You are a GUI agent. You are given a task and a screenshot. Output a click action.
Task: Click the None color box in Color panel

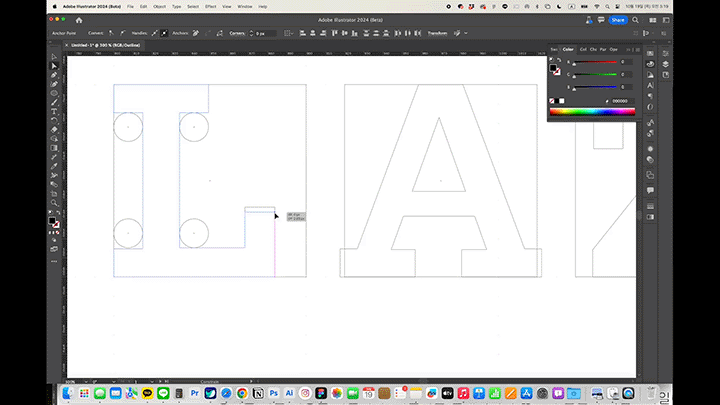pos(551,101)
